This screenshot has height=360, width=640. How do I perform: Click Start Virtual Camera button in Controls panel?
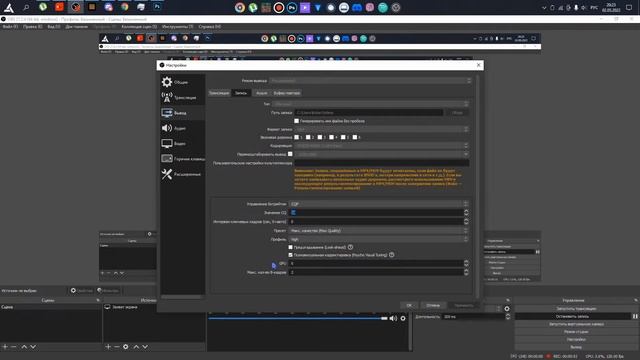click(x=576, y=324)
